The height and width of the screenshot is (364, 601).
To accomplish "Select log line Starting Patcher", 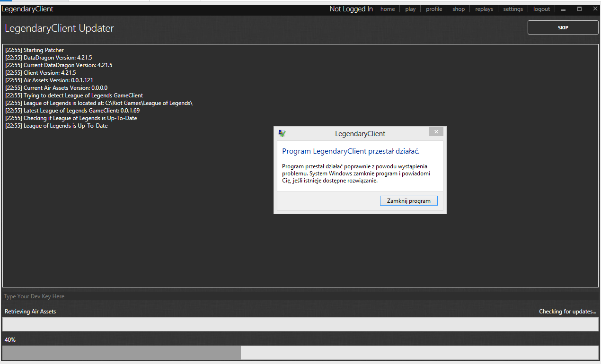I will [35, 50].
